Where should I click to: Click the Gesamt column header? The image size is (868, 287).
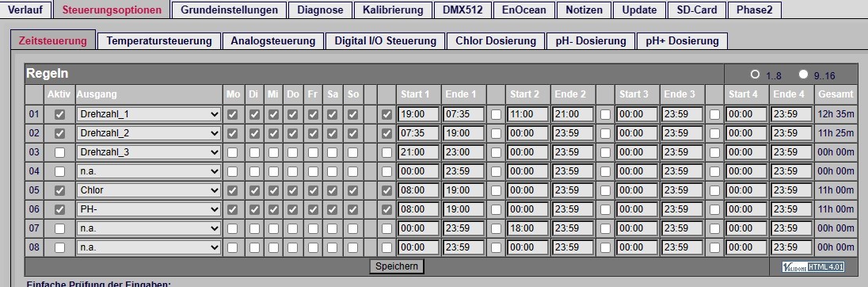click(x=836, y=94)
